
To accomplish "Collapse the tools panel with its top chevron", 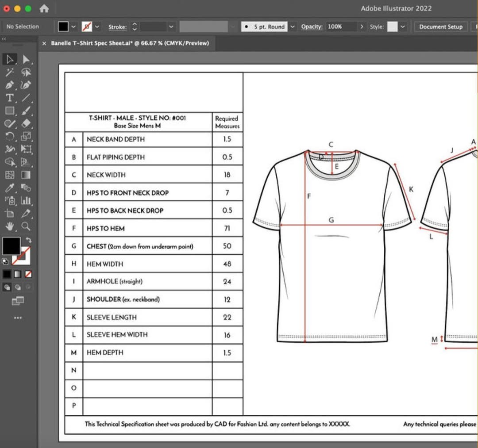I will (4, 39).
